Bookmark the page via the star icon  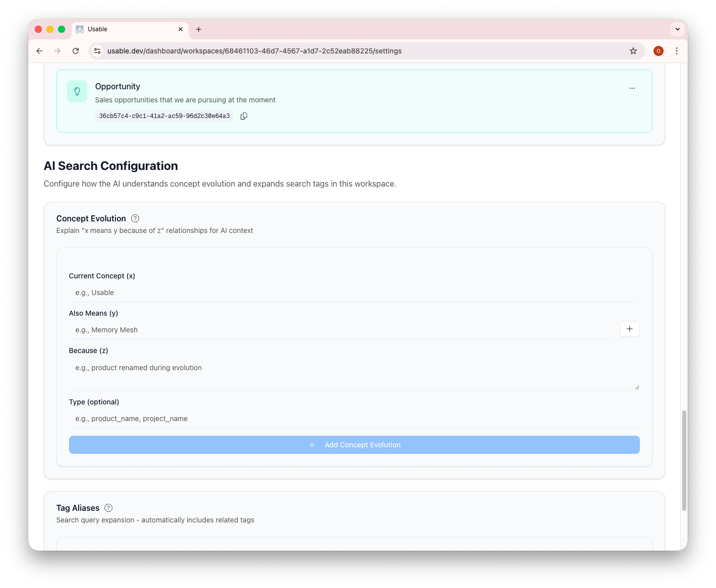point(633,51)
